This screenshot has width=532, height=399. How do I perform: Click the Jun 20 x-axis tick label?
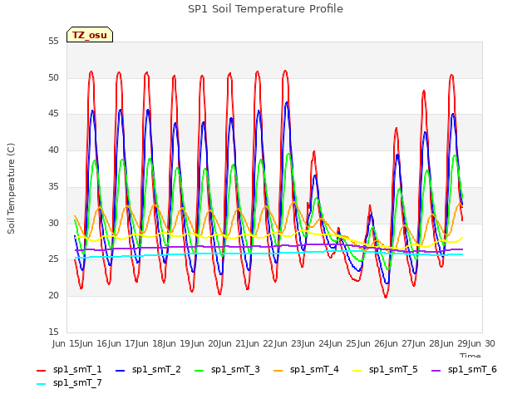[205, 343]
